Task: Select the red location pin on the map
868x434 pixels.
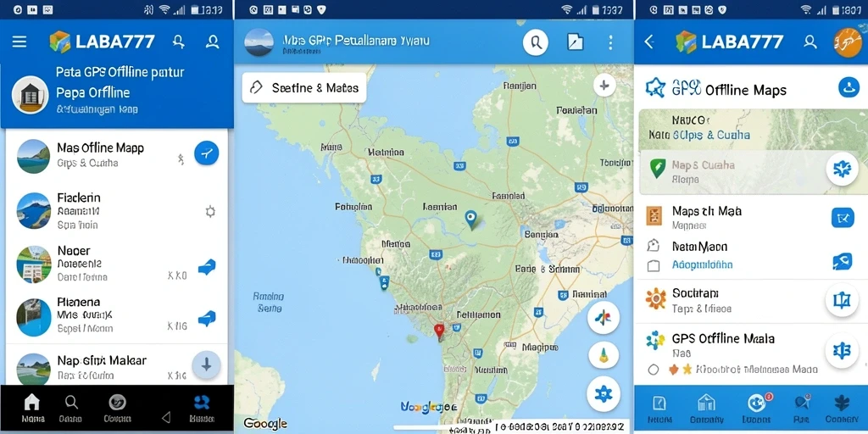Action: pos(439,331)
